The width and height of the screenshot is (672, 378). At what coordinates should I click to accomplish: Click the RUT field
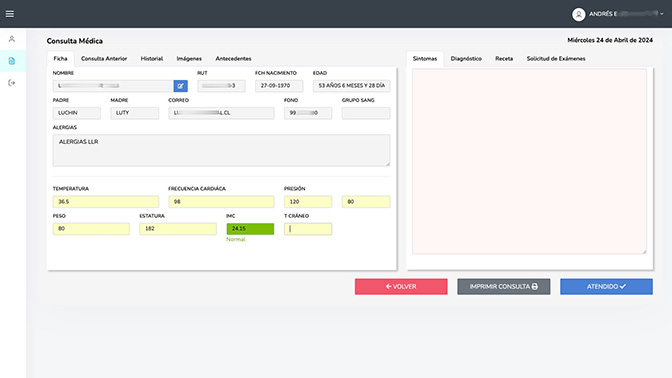coord(222,86)
